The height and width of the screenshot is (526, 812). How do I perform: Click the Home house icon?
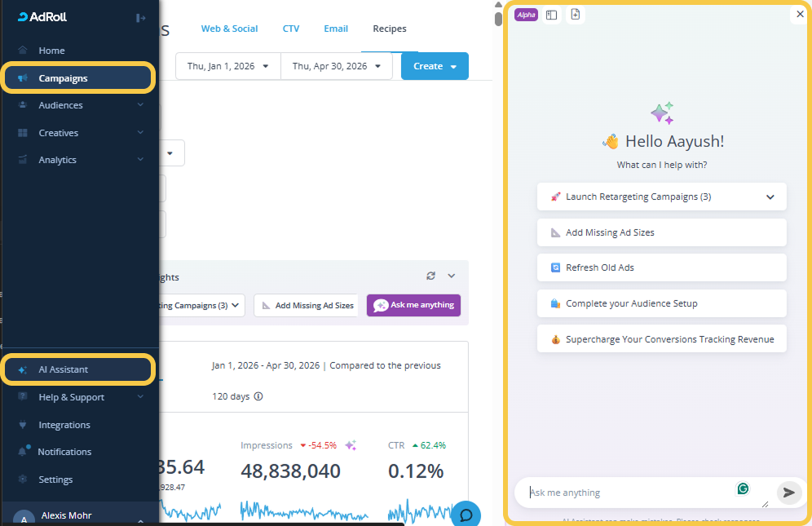[22, 51]
